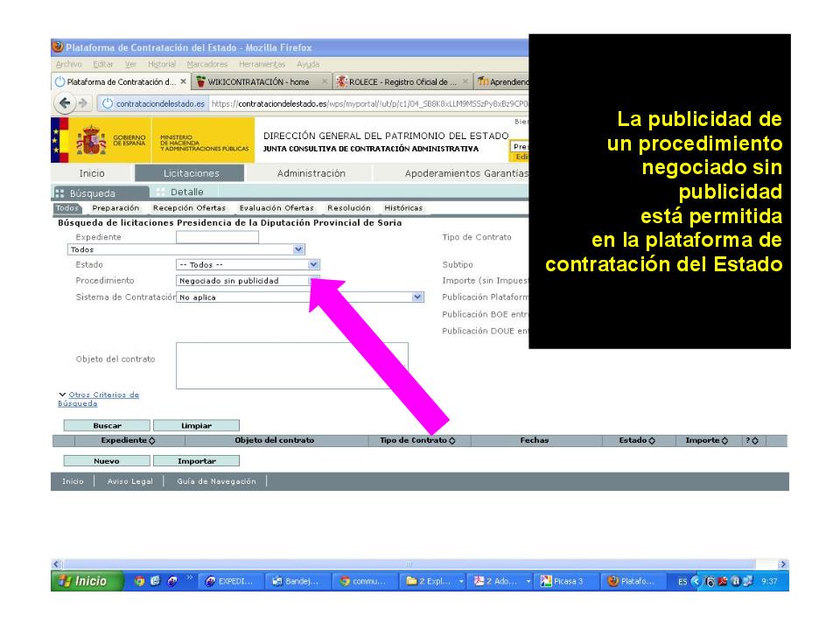The width and height of the screenshot is (840, 630).
Task: Sort results by Tipo de Contrato arrow
Action: pos(452,441)
